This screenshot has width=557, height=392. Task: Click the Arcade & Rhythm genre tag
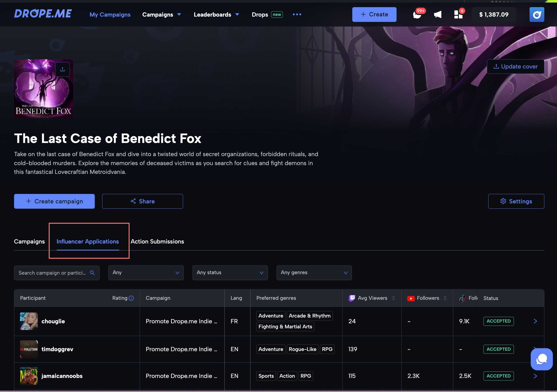point(310,316)
